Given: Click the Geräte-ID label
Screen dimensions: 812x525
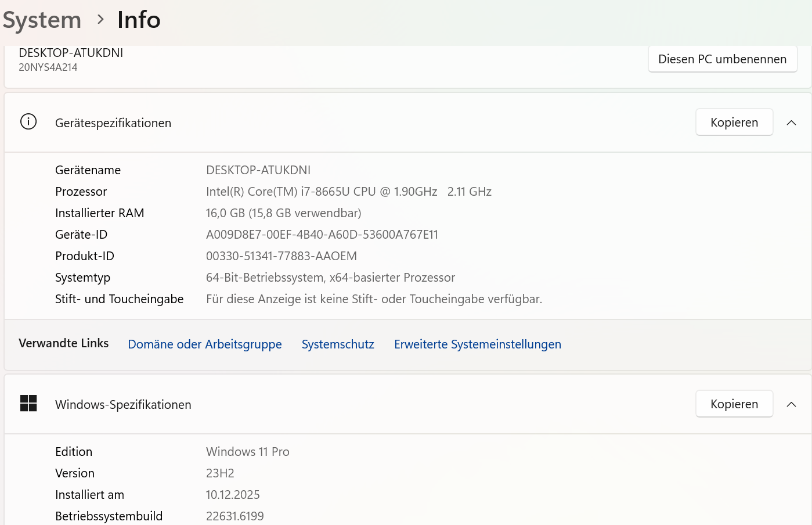Looking at the screenshot, I should coord(81,235).
